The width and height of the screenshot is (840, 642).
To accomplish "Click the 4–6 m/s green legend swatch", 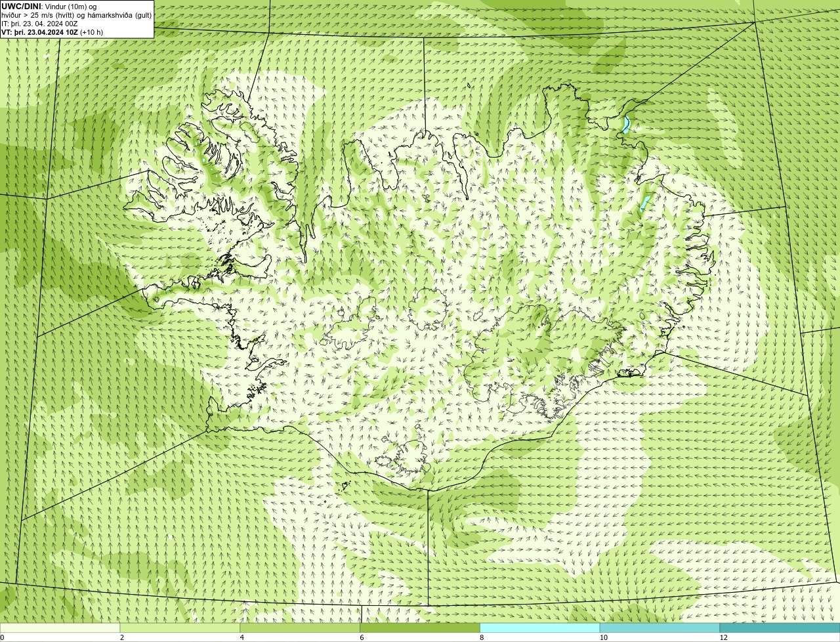I will [300, 628].
